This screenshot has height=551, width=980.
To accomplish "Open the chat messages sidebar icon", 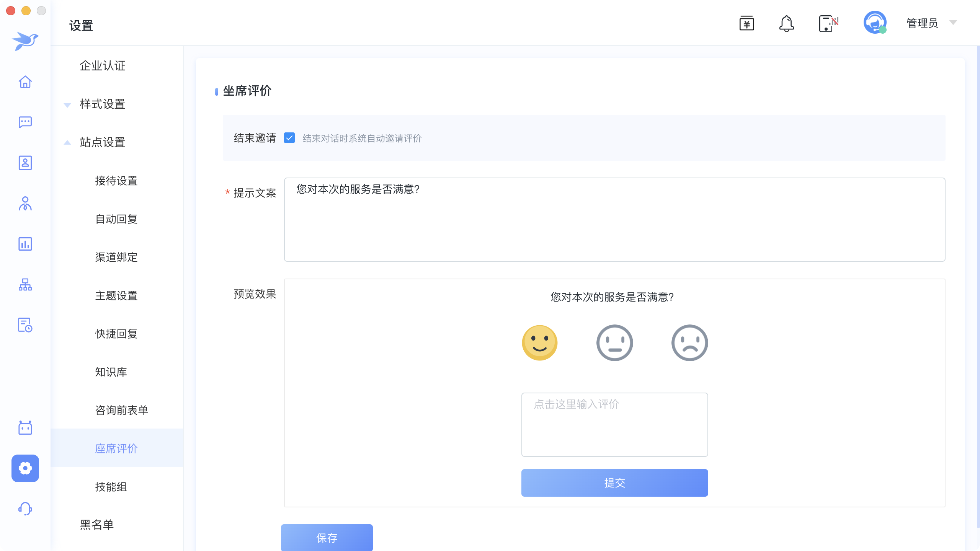I will point(25,122).
